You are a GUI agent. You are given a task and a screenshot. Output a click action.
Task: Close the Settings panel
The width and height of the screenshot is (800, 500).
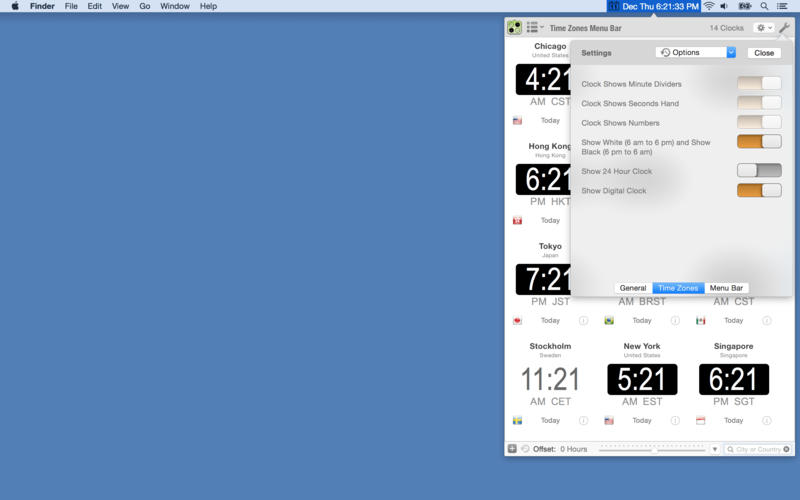tap(764, 53)
